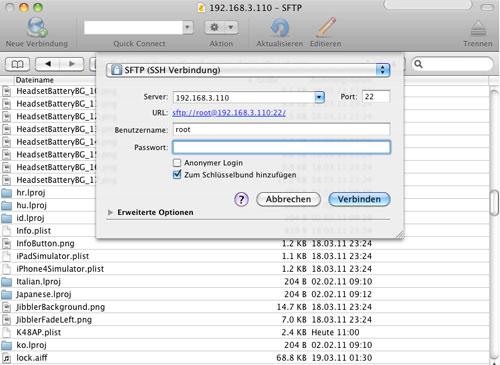Viewport: 500px width, 365px height.
Task: Select the K48AP.plist file name
Action: click(x=39, y=332)
